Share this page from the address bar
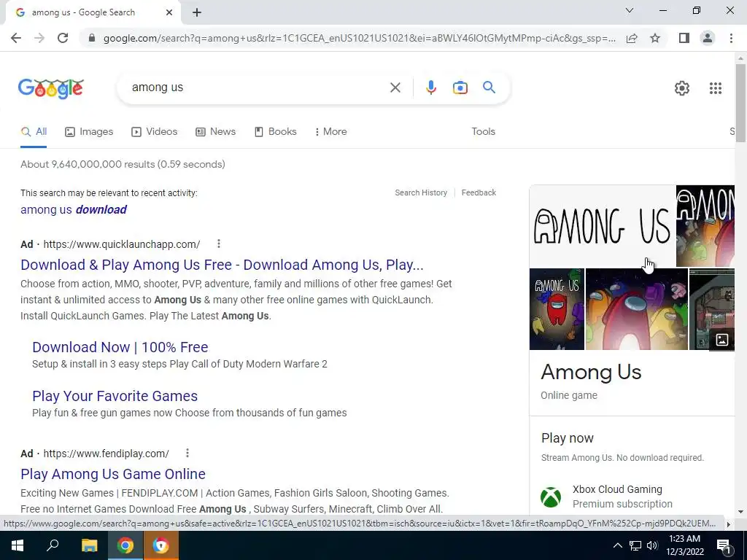This screenshot has width=747, height=560. tap(632, 38)
